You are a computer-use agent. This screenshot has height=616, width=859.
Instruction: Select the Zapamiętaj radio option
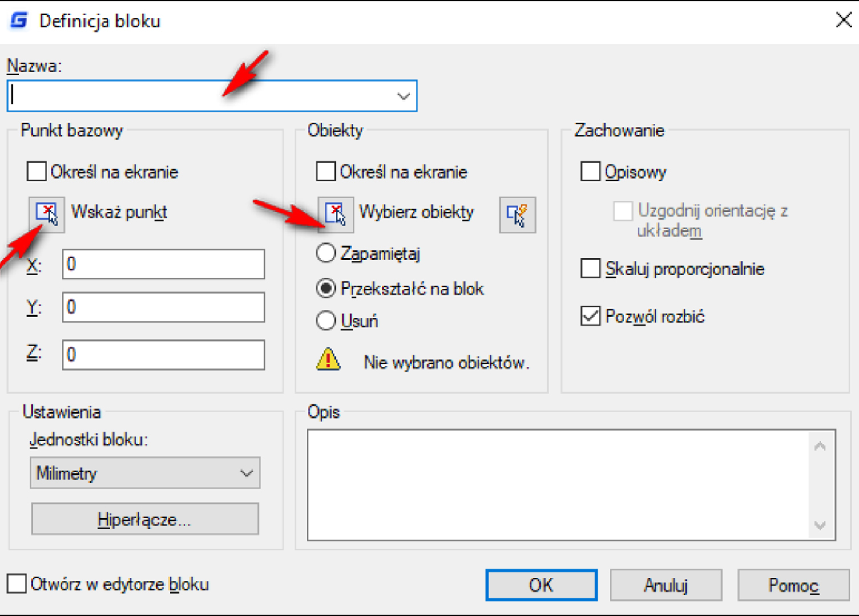point(326,253)
